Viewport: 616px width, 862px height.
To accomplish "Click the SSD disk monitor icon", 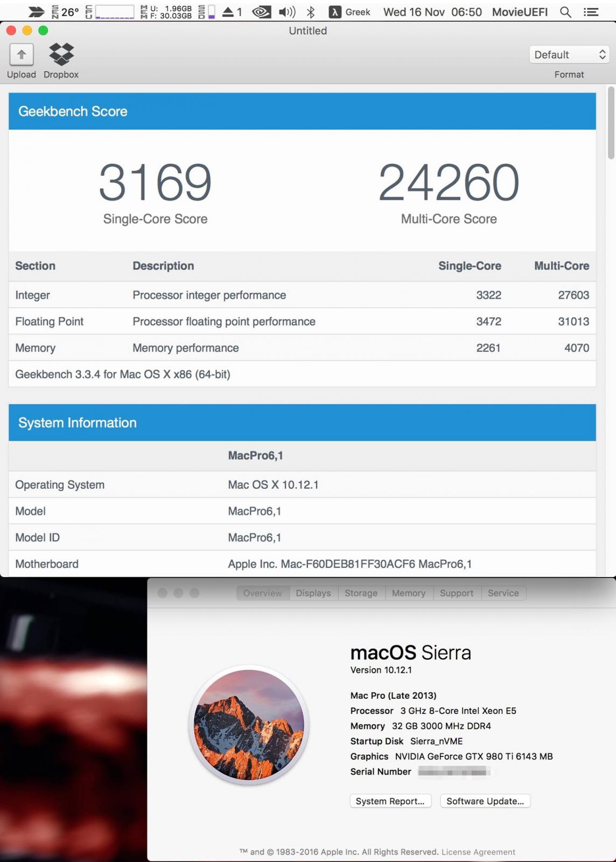I will coord(207,12).
